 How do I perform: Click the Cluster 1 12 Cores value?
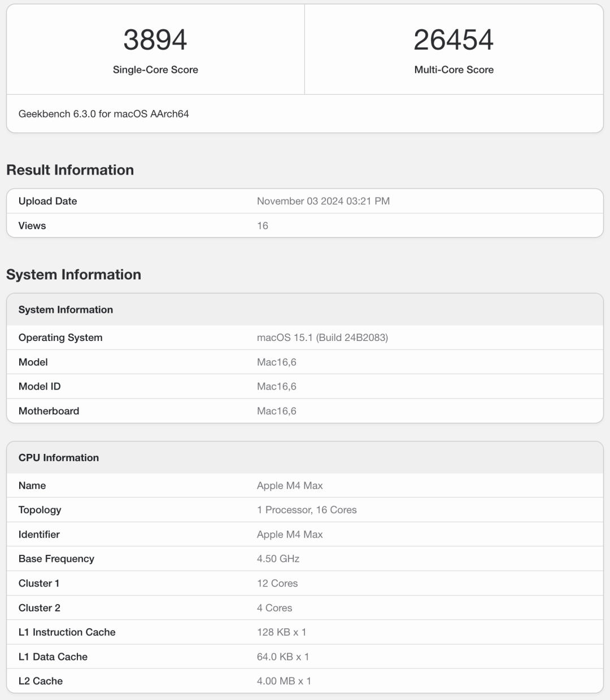[x=277, y=583]
